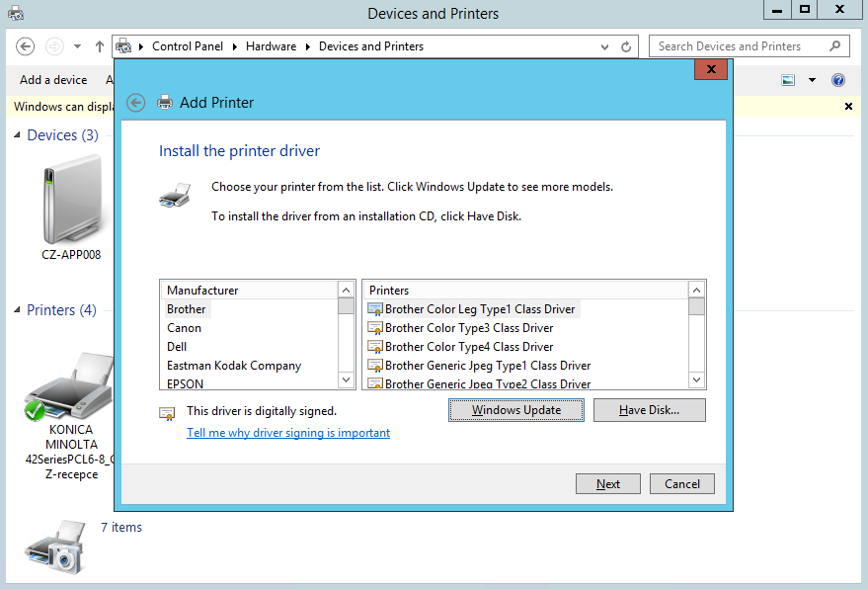Click the search magnifier icon
The width and height of the screenshot is (868, 589).
(837, 45)
